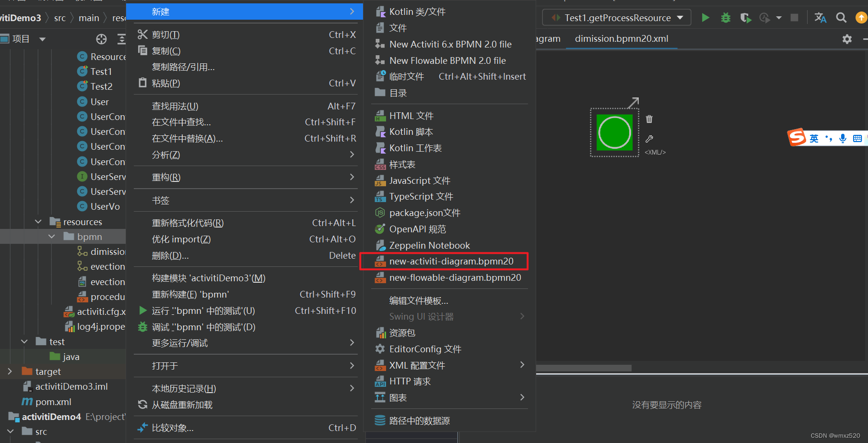
Task: Click expand all icon in project panel
Action: pyautogui.click(x=121, y=39)
